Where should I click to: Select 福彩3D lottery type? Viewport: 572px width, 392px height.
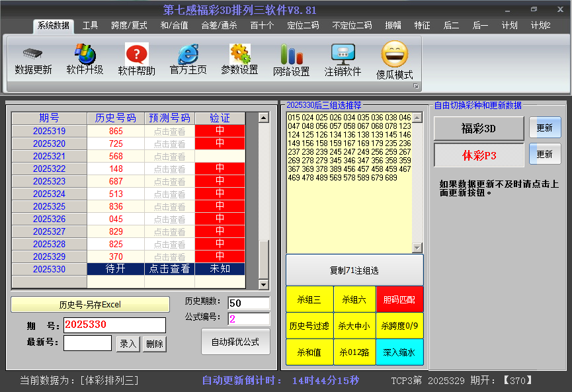(x=478, y=128)
